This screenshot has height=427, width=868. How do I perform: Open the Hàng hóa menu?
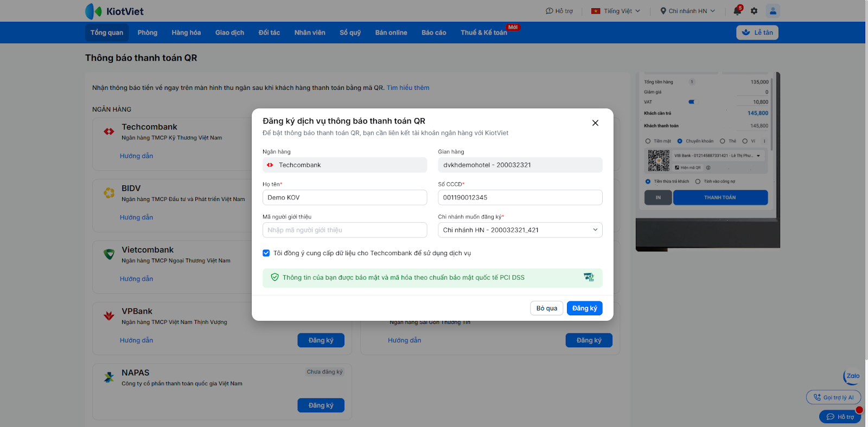pos(186,33)
